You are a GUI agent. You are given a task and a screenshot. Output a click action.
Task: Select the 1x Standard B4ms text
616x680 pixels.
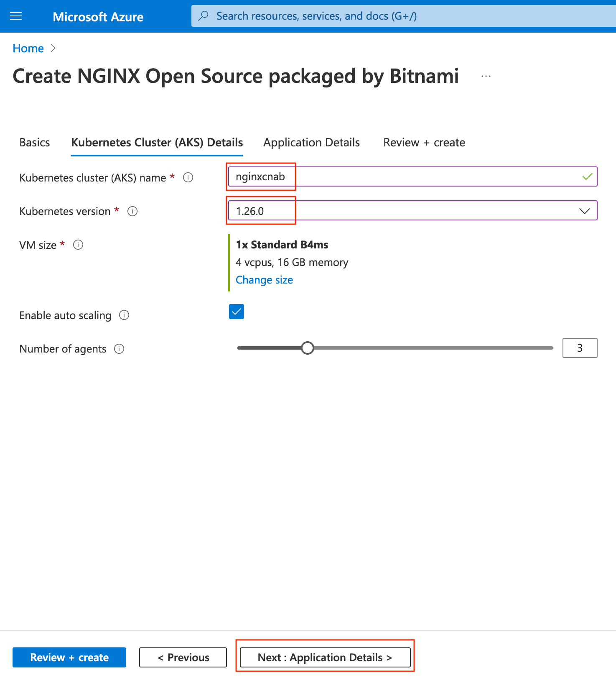282,245
